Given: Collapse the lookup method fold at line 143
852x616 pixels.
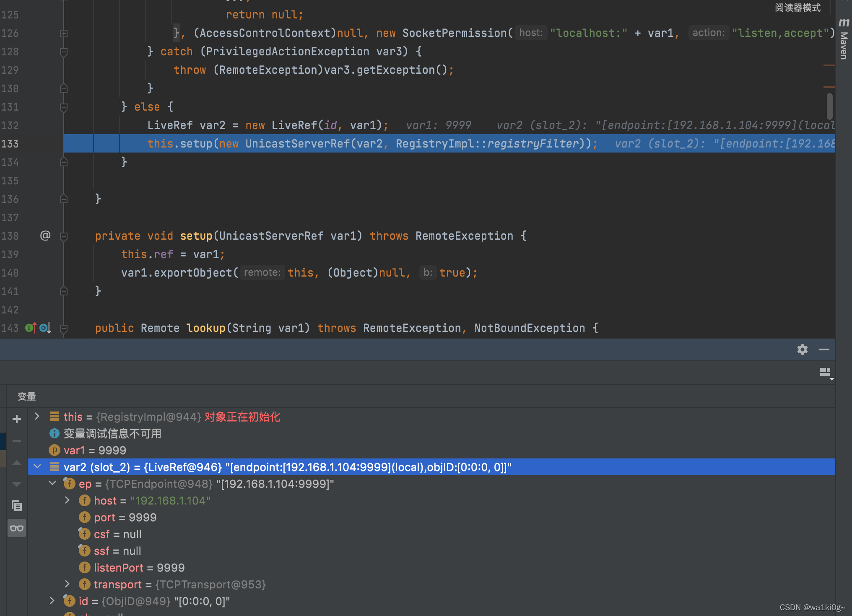Looking at the screenshot, I should [64, 329].
